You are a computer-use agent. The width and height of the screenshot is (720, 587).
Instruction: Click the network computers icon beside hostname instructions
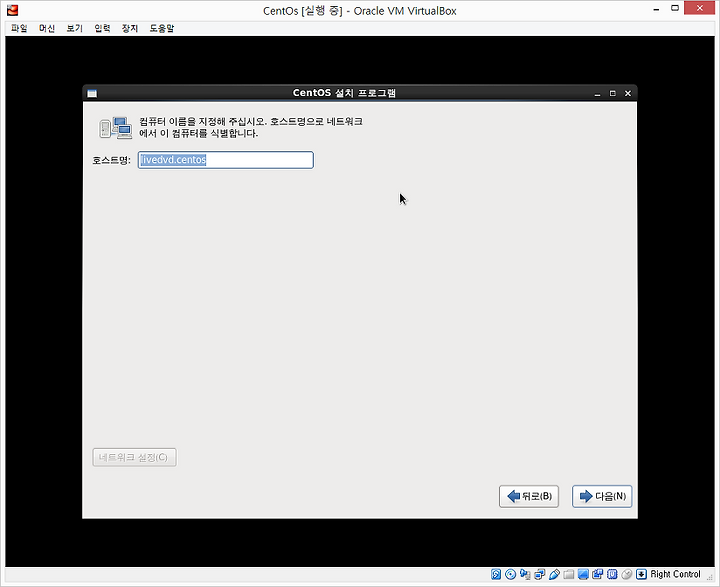tap(115, 128)
